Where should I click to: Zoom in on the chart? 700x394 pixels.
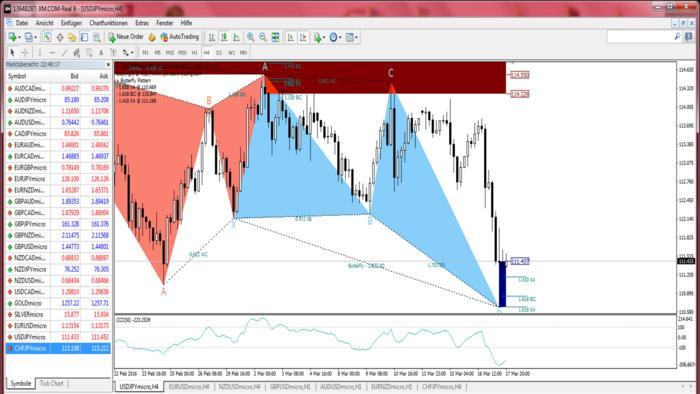pyautogui.click(x=251, y=37)
